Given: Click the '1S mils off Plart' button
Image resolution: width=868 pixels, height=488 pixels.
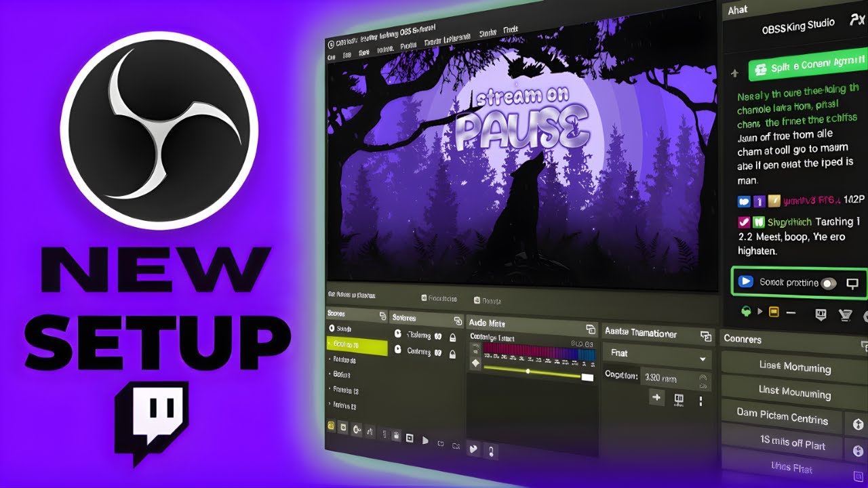Looking at the screenshot, I should pyautogui.click(x=782, y=443).
